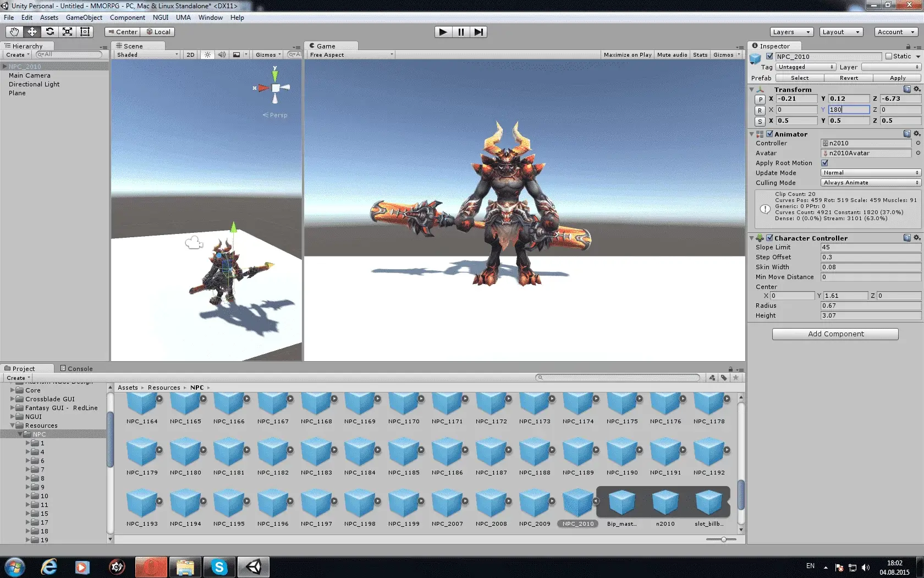Expand the Core folder in Project
This screenshot has width=924, height=578.
click(12, 390)
